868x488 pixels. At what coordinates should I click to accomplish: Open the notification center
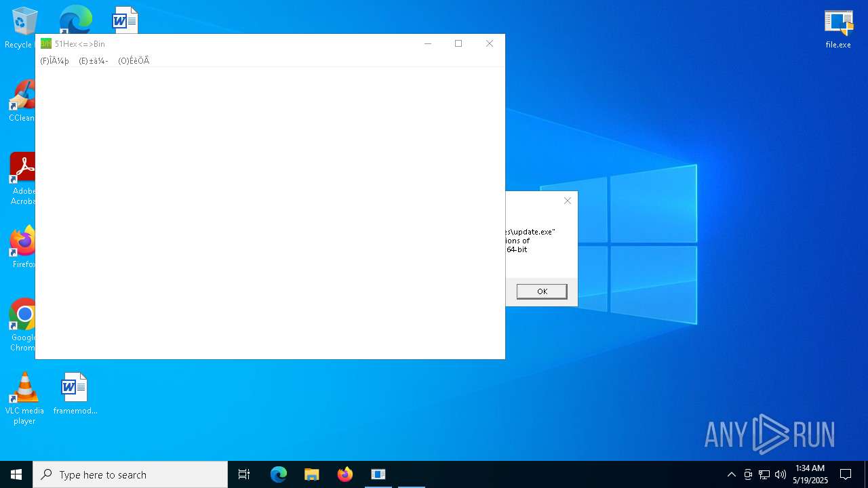coord(846,474)
